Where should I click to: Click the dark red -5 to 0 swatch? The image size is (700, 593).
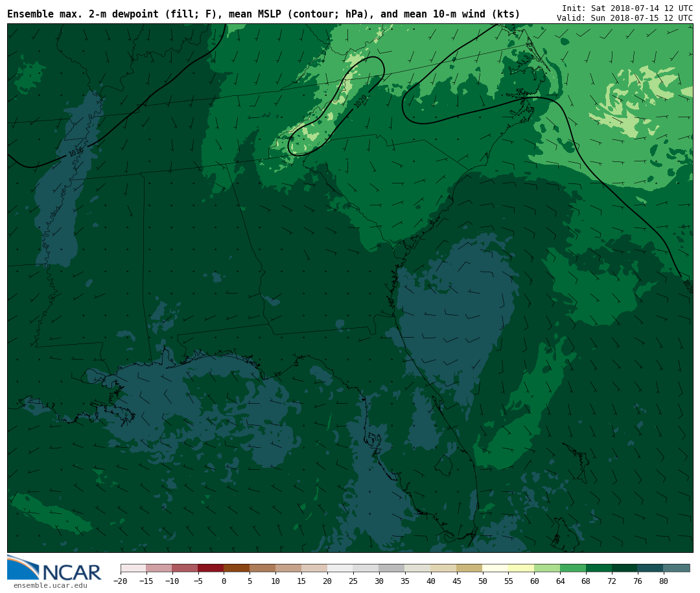point(211,568)
